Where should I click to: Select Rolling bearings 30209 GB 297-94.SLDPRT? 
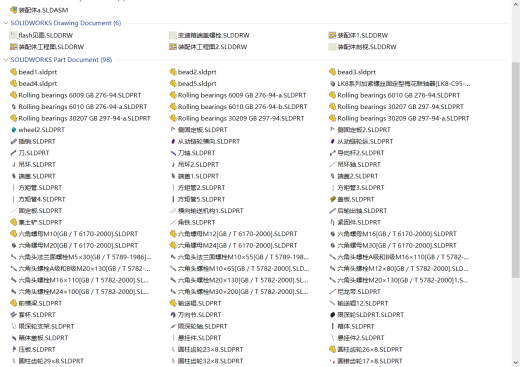coord(241,118)
